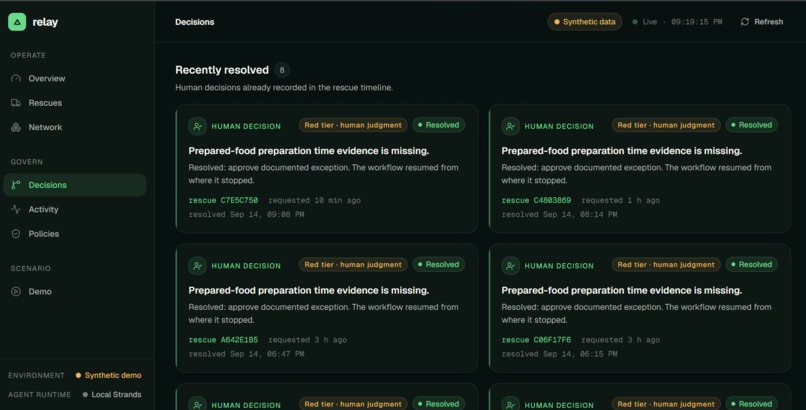The height and width of the screenshot is (410, 806).
Task: Click the Live status indicator
Action: 645,22
